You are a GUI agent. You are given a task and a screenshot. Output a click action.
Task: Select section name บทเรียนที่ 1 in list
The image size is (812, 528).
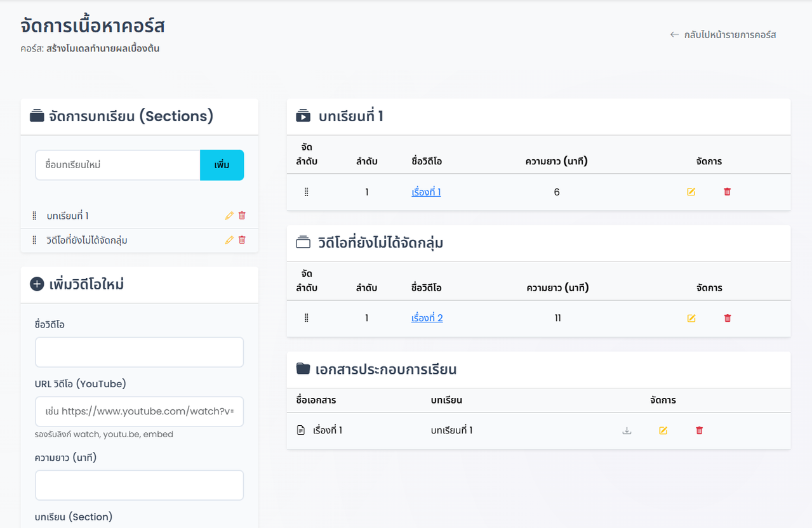coord(67,216)
